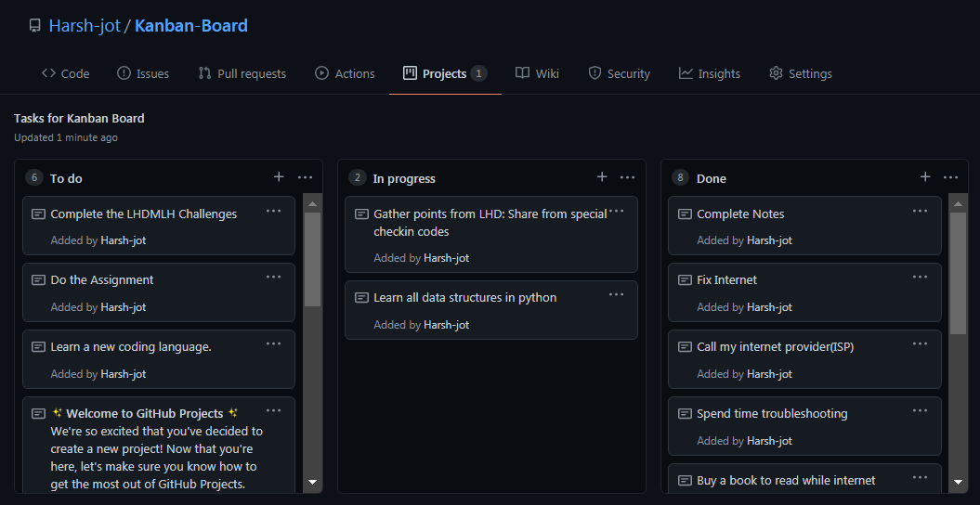Click note icon on Learn a new coding language
Viewport: 980px width, 505px height.
pos(38,347)
